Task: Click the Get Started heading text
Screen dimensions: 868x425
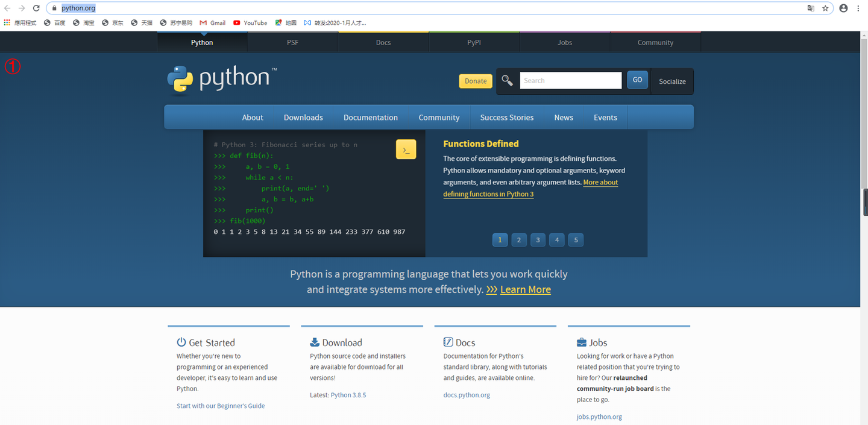Action: (x=212, y=342)
